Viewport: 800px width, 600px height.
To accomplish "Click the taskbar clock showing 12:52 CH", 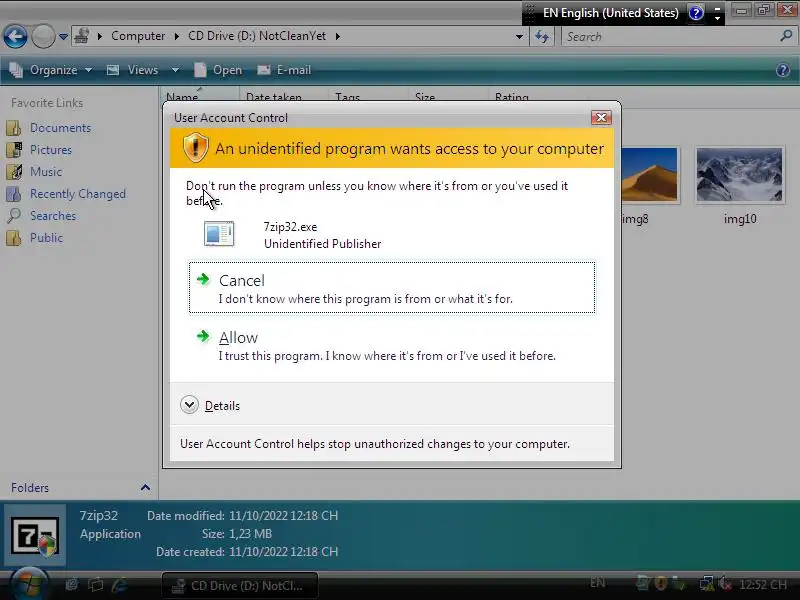I will click(x=763, y=585).
